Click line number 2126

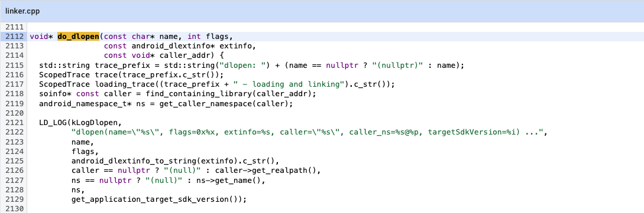14,170
